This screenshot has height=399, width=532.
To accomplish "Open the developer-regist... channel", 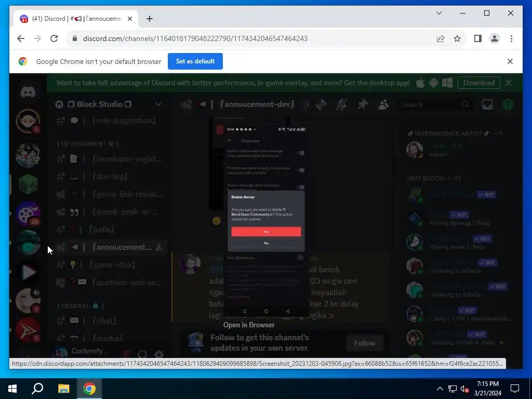I will click(x=109, y=159).
